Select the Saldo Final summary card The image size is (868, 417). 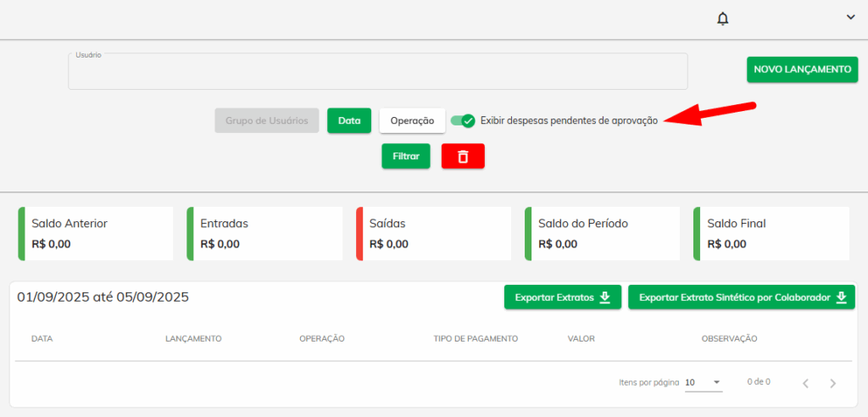(x=771, y=233)
